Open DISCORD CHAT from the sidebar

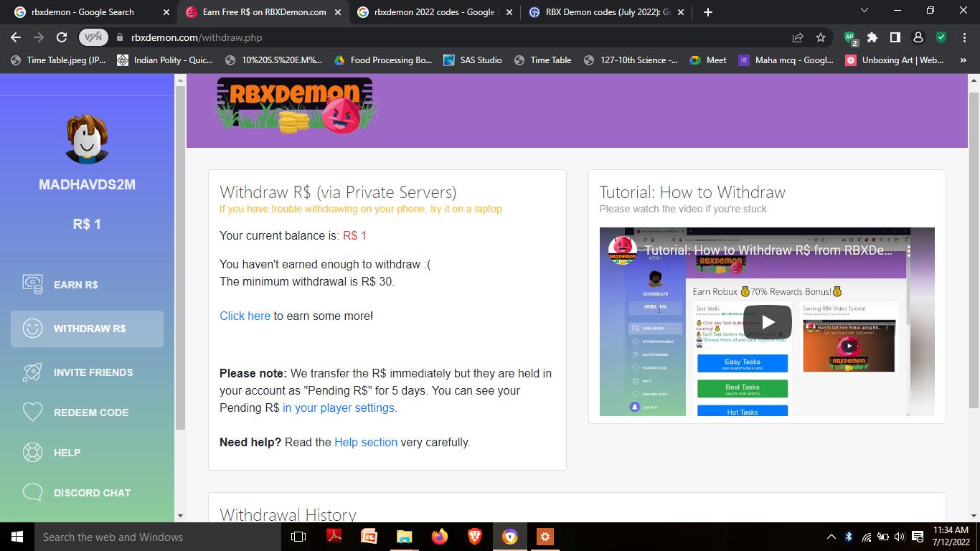[x=87, y=493]
